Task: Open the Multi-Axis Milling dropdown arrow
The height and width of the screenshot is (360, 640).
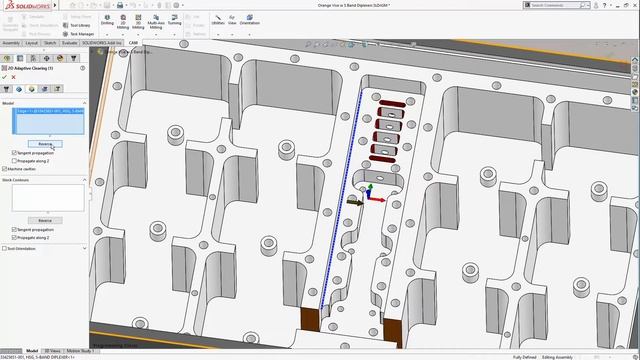Action: pos(156,34)
